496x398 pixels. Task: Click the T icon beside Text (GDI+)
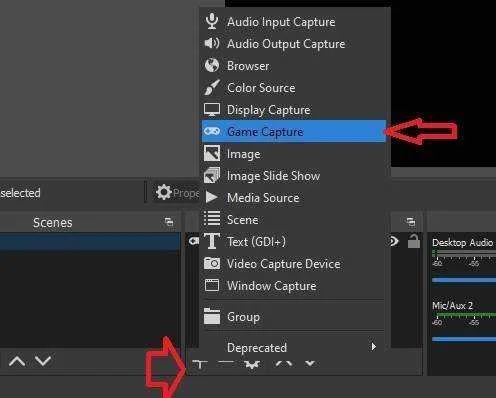212,241
